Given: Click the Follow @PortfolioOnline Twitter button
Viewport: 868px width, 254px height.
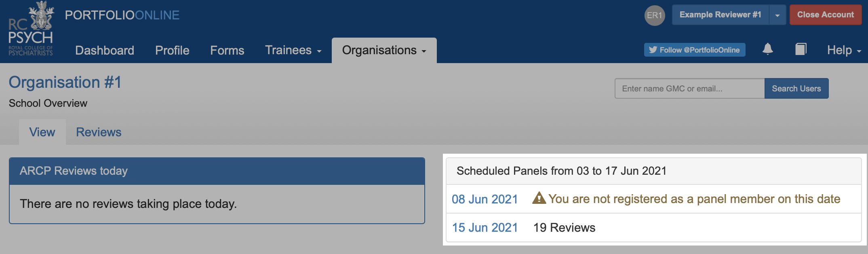Looking at the screenshot, I should pyautogui.click(x=694, y=50).
